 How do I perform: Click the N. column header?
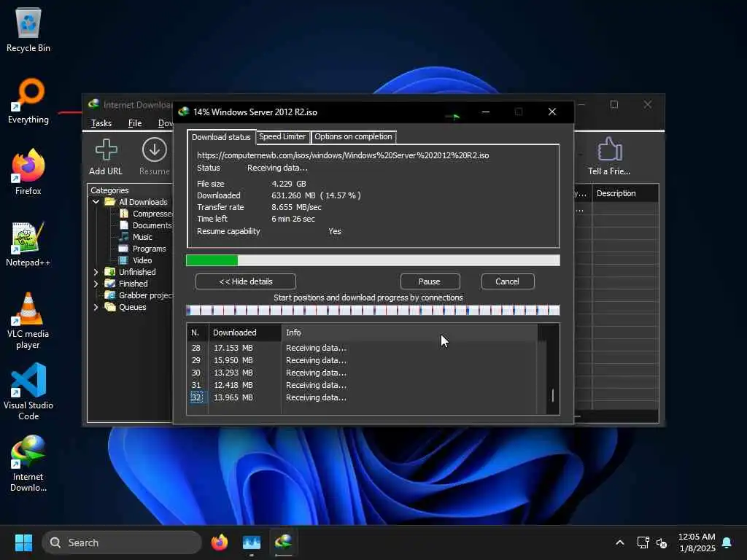point(197,332)
